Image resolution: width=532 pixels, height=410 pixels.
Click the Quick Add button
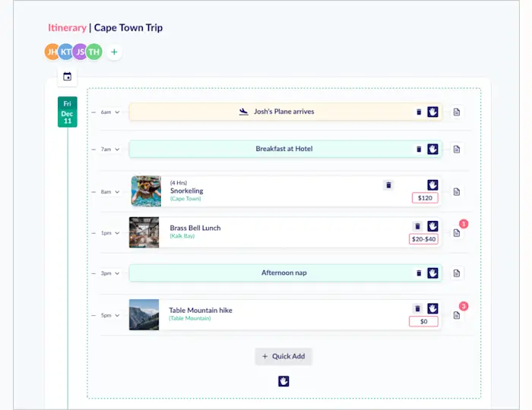click(283, 356)
